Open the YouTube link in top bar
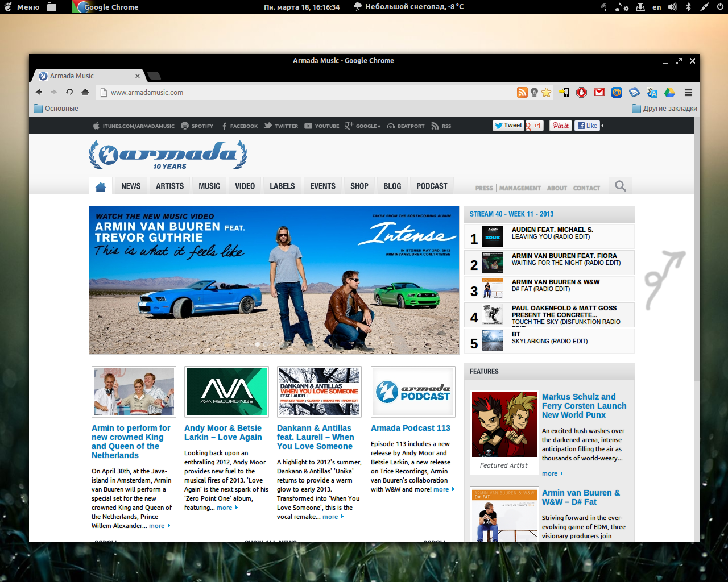The height and width of the screenshot is (582, 728). pos(321,126)
